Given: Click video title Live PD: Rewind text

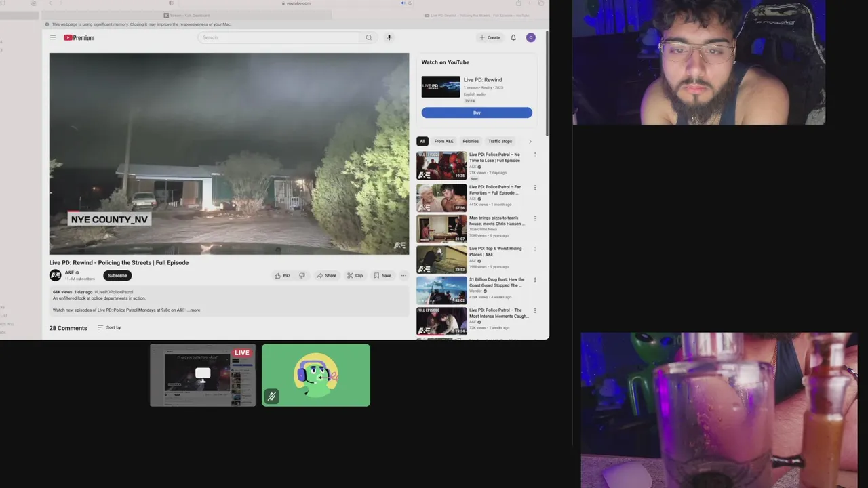Looking at the screenshot, I should coord(119,262).
